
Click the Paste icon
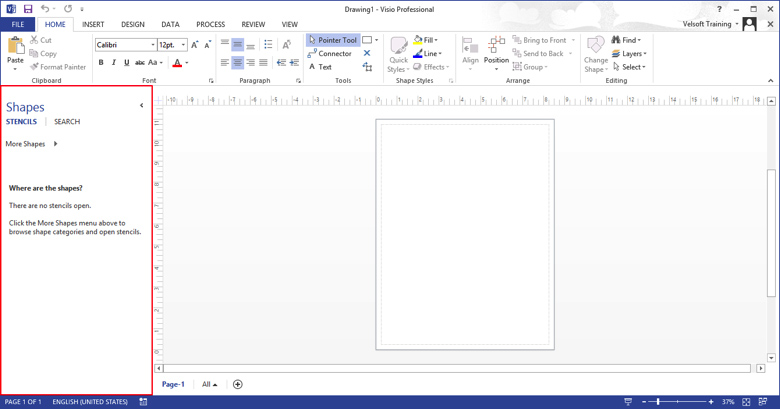tap(15, 46)
